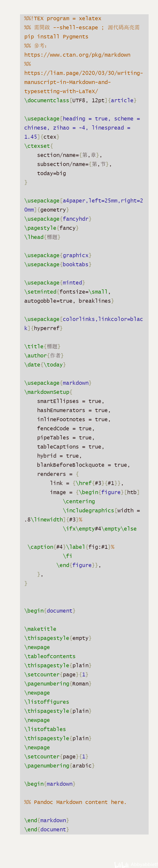Screen dimensions: 158x868
Task: Click the '\caption{#4}\label{fig:#1}%' line
Action: [x=71, y=546]
